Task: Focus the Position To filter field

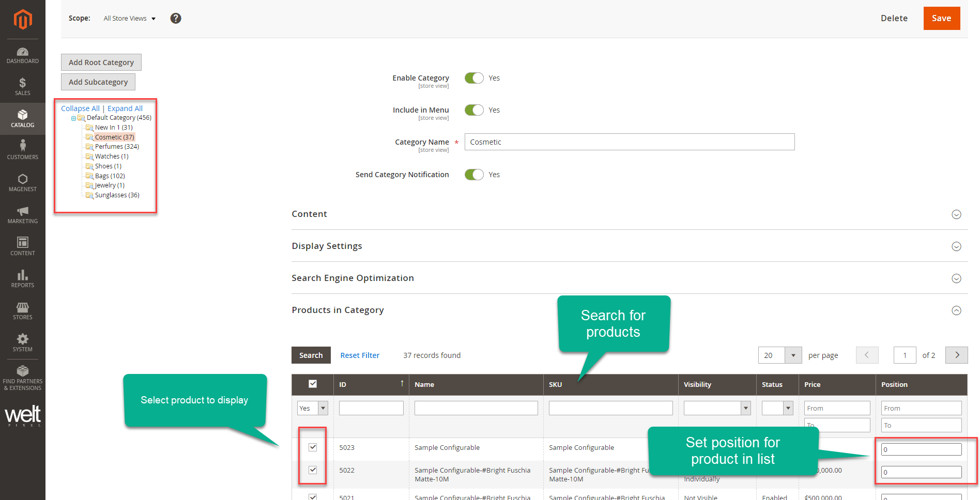Action: (922, 425)
